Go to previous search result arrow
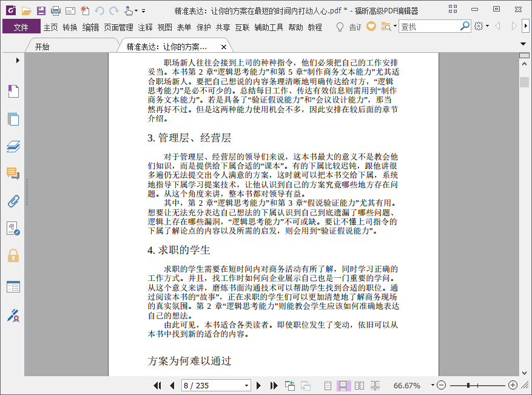 click(498, 26)
